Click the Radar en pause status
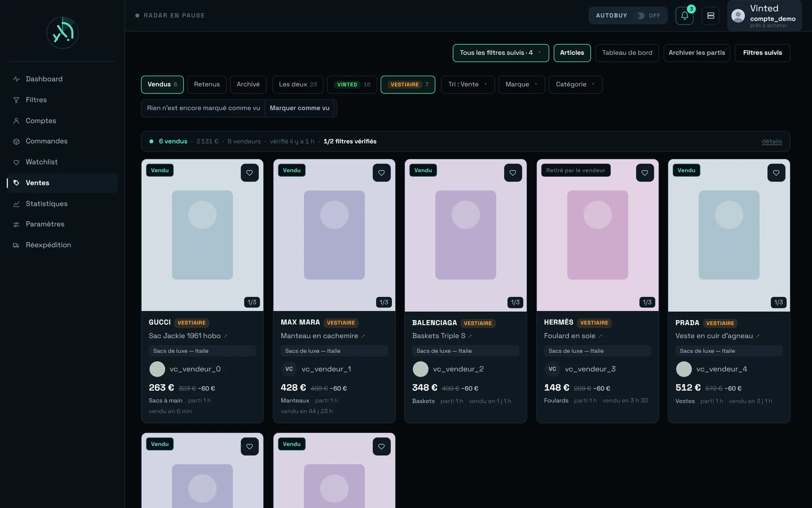Screen dimensions: 812x508 [x=170, y=16]
